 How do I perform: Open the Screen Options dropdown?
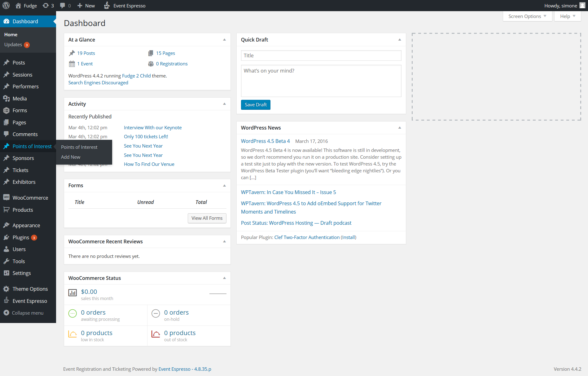coord(527,16)
